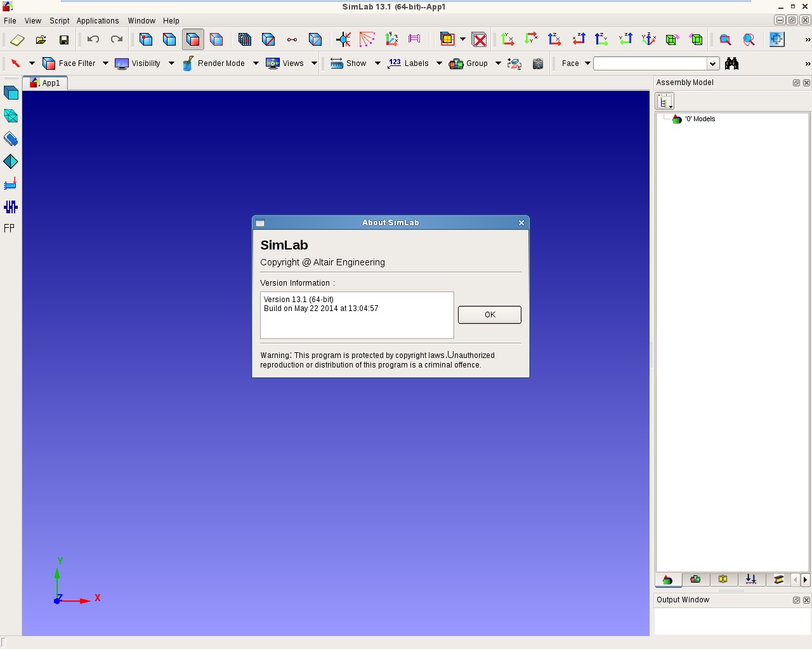Open the Applications menu
812x650 pixels.
click(98, 21)
